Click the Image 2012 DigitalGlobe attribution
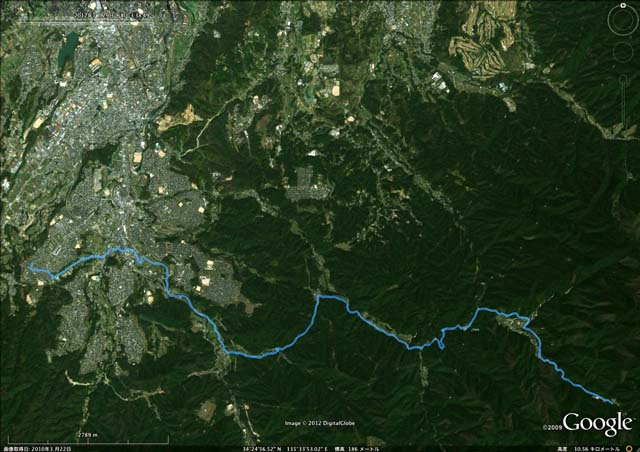640x452 pixels. [320, 423]
